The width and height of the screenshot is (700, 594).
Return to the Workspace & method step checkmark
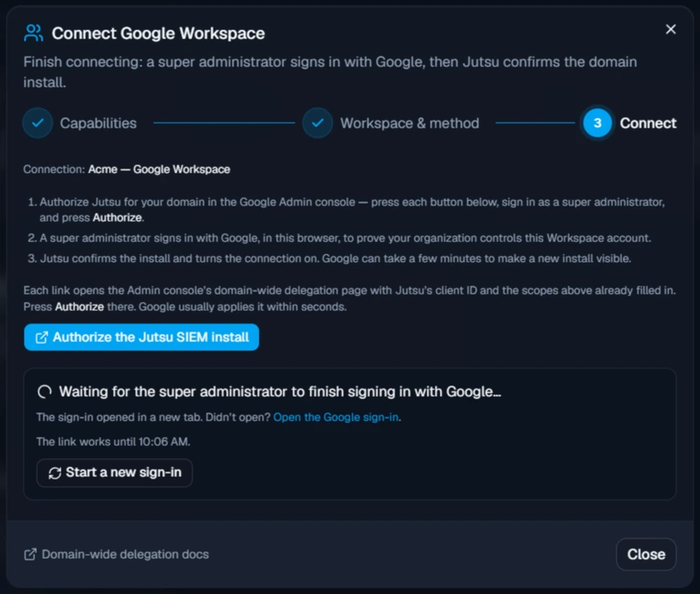318,123
